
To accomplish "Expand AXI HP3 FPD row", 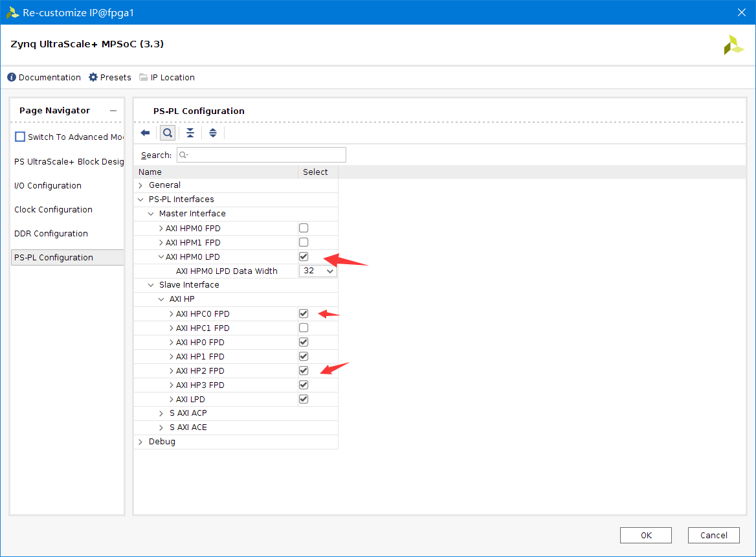I will (x=171, y=385).
